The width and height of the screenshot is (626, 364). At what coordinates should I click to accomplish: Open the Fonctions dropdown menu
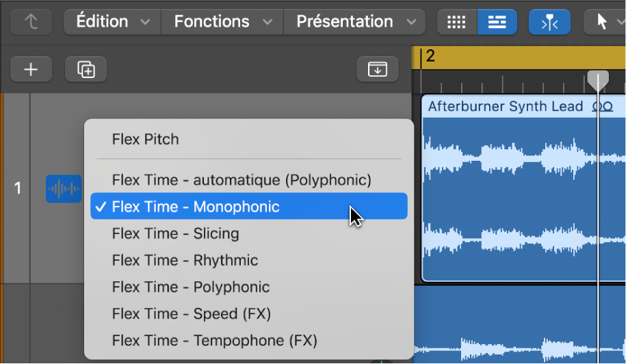click(222, 22)
